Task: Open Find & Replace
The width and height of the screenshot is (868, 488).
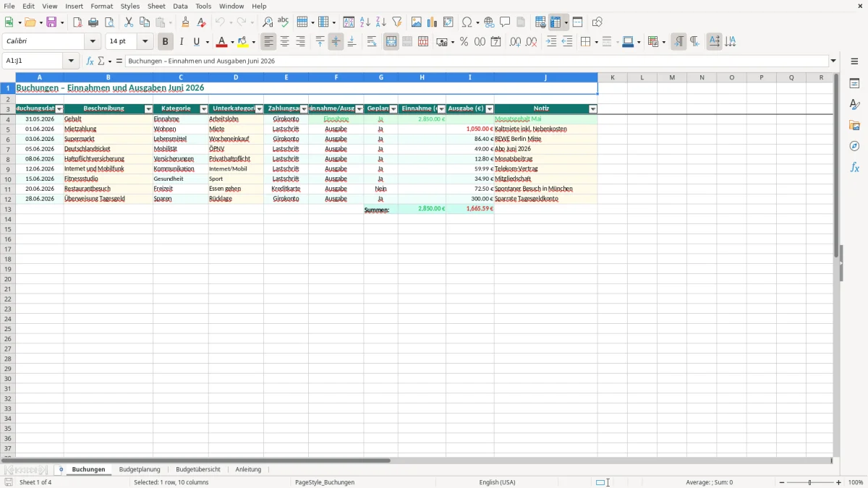Action: pos(268,22)
